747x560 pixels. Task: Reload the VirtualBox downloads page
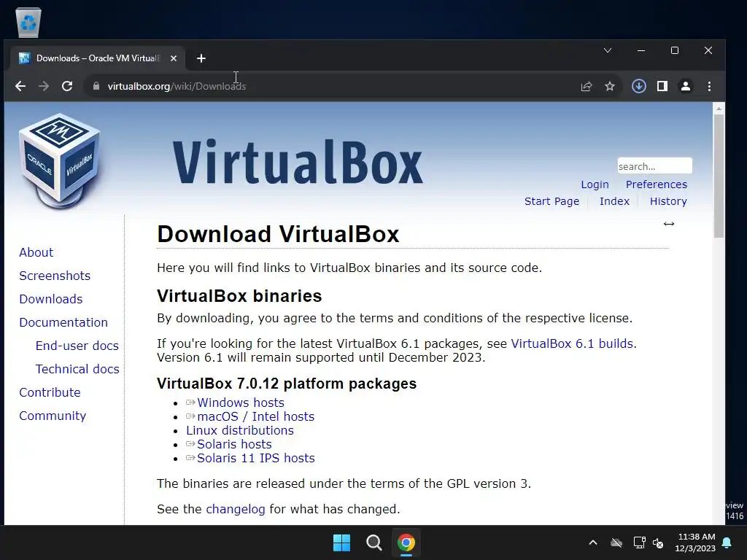coord(67,86)
